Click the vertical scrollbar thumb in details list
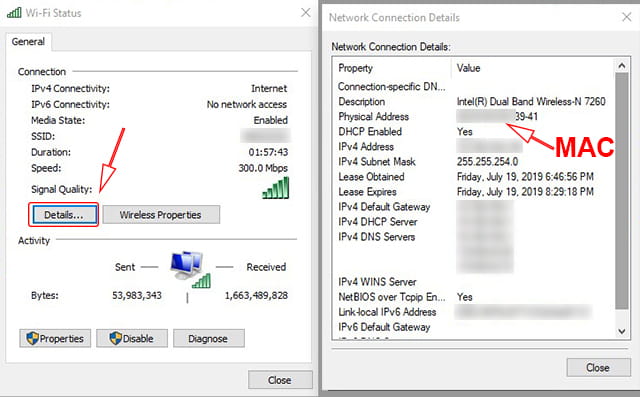The height and width of the screenshot is (397, 640). coord(622,191)
